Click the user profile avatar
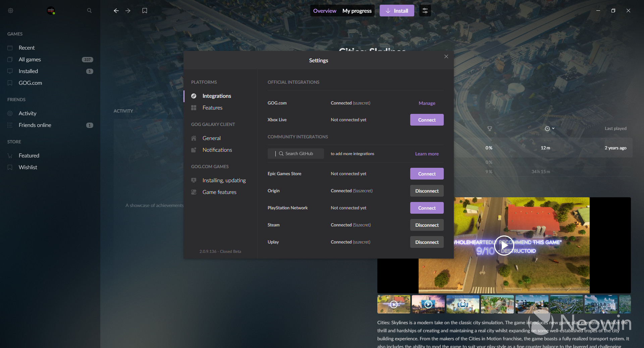 click(51, 11)
